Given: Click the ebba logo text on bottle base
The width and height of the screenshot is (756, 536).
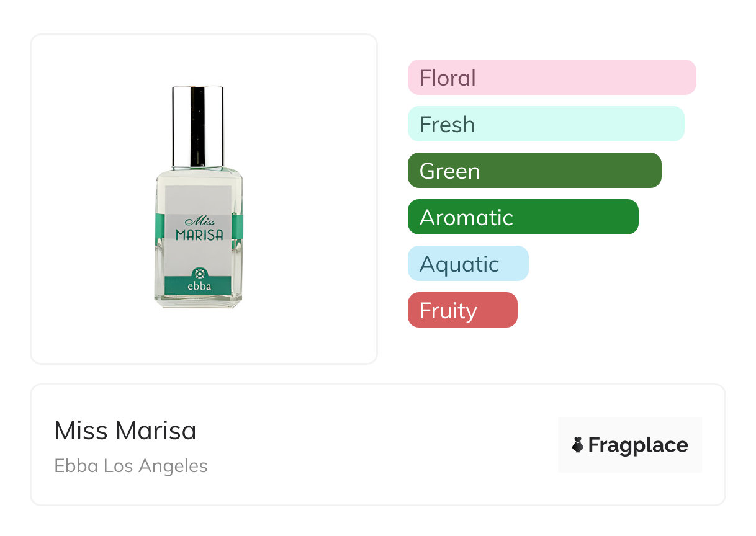Looking at the screenshot, I should point(199,287).
